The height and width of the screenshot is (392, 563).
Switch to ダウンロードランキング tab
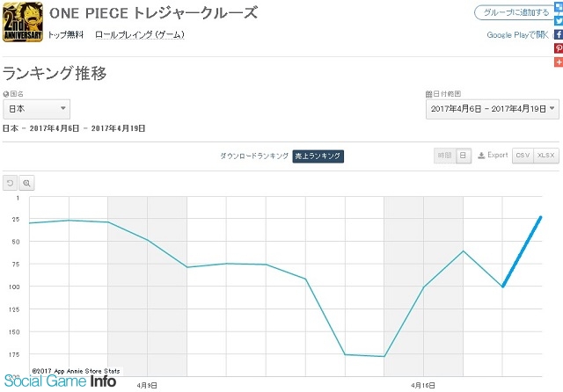click(x=254, y=156)
